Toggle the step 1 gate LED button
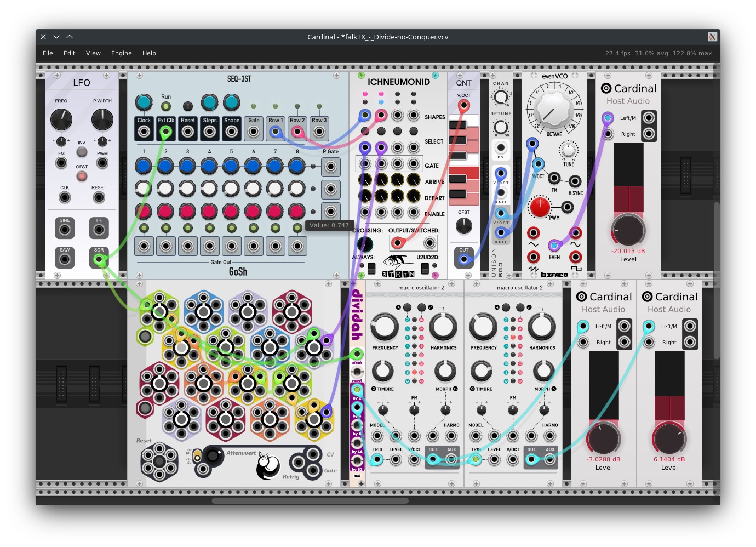 point(144,228)
